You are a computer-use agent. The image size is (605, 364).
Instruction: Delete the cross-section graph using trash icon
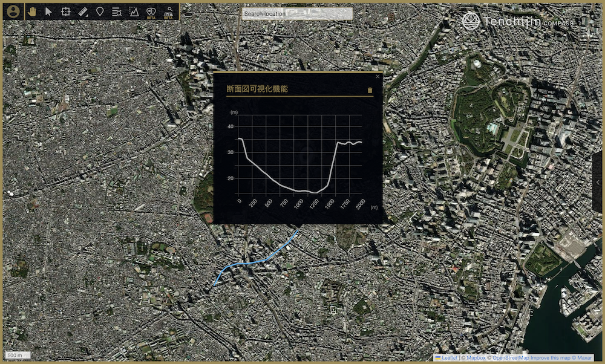tap(370, 90)
